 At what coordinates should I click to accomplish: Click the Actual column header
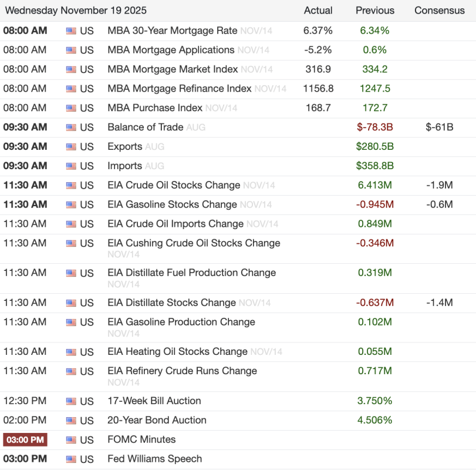(x=318, y=11)
